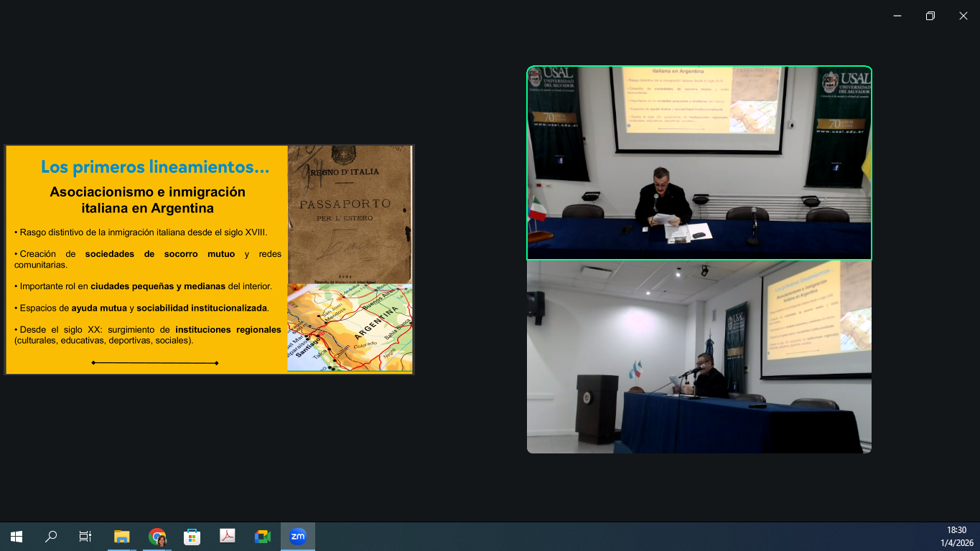Select the active speaker video with green border
The height and width of the screenshot is (551, 980).
coord(699,163)
